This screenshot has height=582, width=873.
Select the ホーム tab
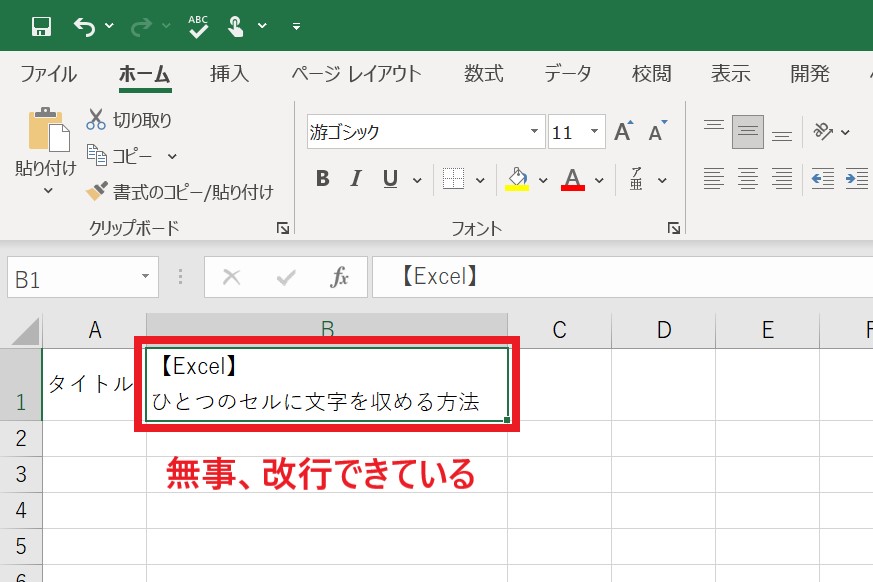pyautogui.click(x=145, y=74)
